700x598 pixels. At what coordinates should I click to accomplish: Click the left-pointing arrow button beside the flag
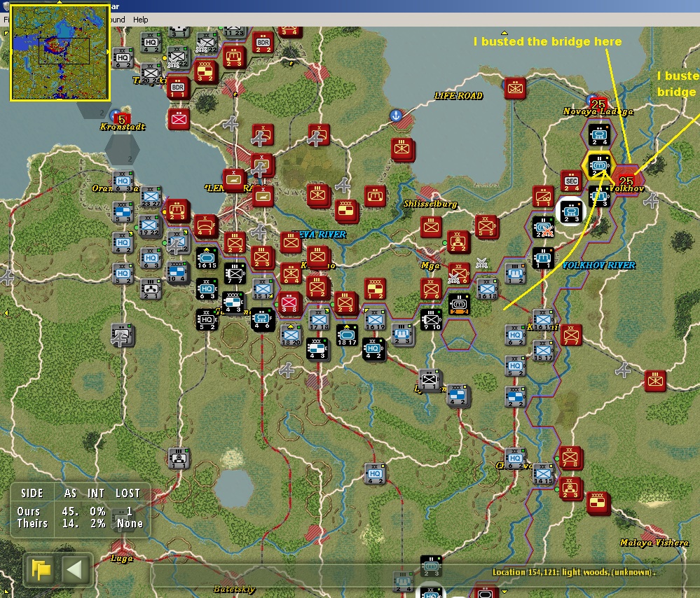point(74,570)
